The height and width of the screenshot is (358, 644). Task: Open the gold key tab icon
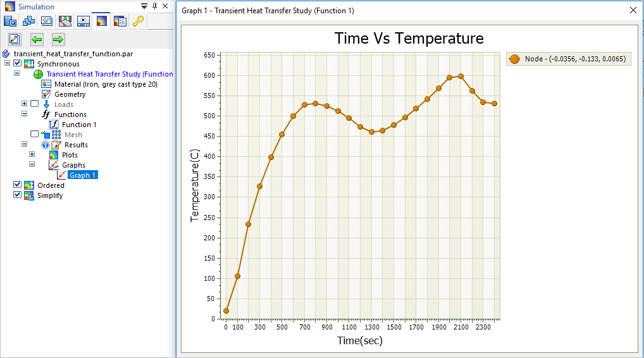pyautogui.click(x=138, y=21)
